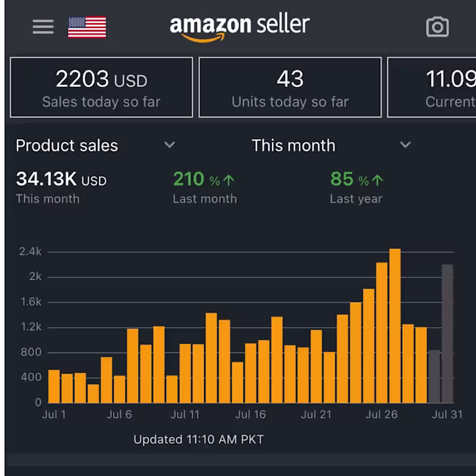The width and height of the screenshot is (476, 476).
Task: Open the Units today so far card
Action: click(290, 87)
